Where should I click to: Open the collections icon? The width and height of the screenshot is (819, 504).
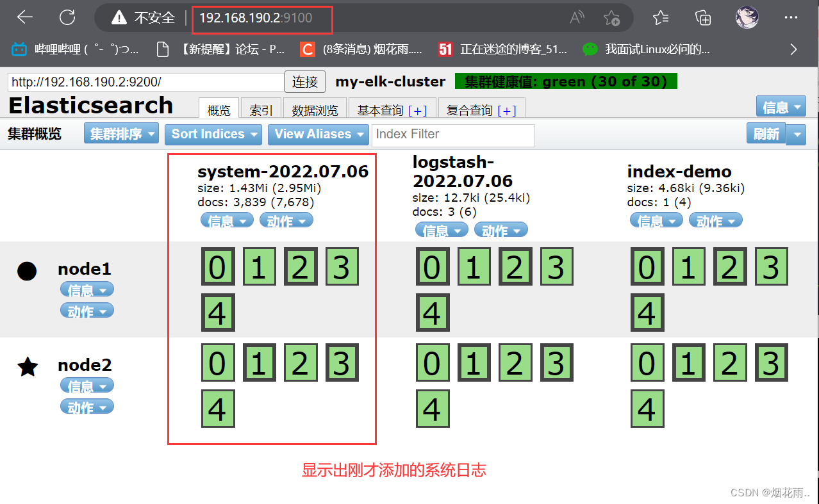[704, 17]
